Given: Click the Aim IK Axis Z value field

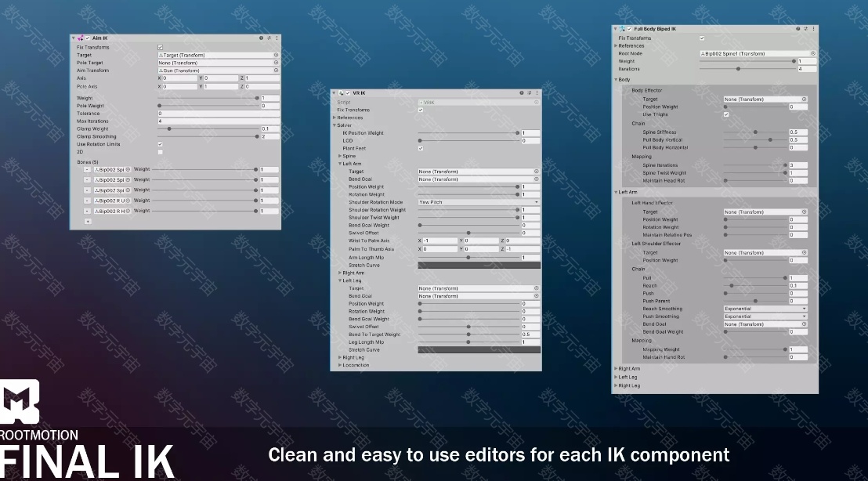Looking at the screenshot, I should [x=262, y=78].
